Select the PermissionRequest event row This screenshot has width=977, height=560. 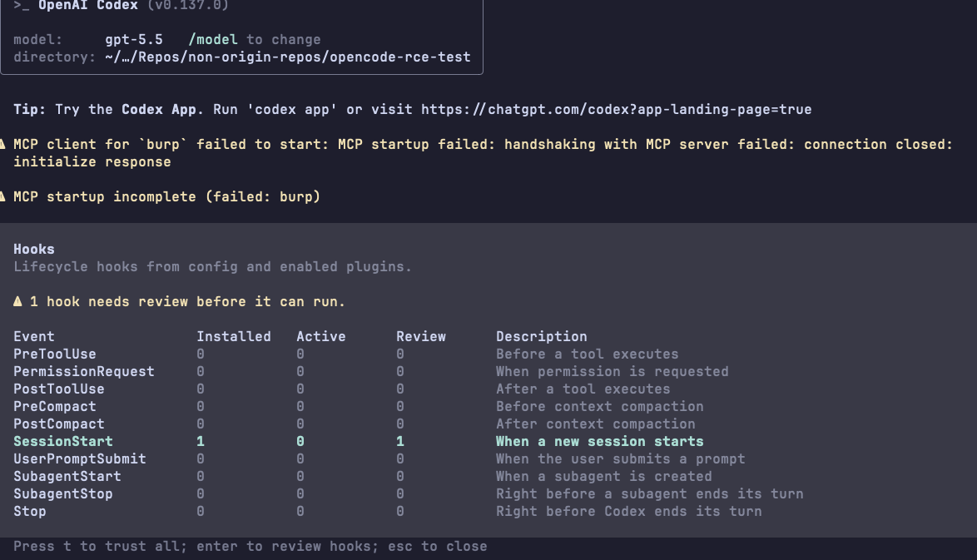[370, 371]
